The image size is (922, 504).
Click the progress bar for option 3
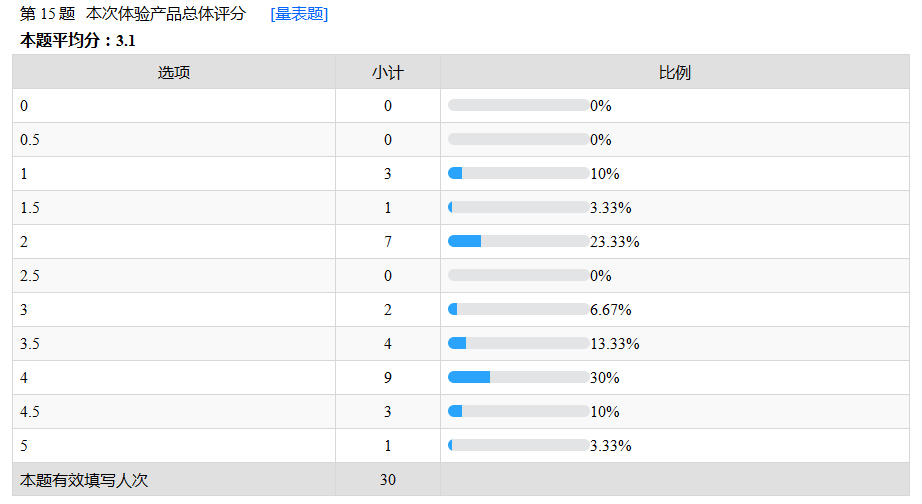click(518, 310)
